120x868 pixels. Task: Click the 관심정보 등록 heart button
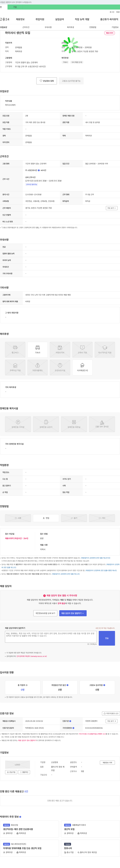tap(46, 81)
